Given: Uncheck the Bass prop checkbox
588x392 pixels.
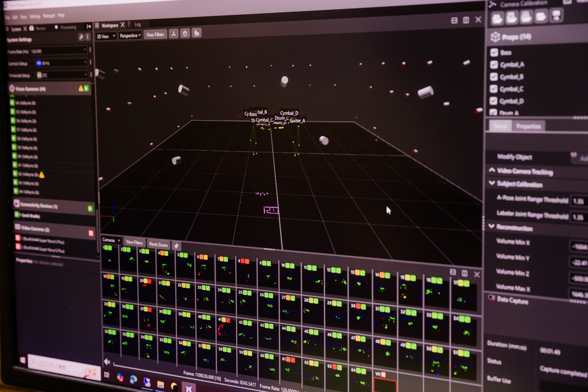Looking at the screenshot, I should (x=494, y=52).
